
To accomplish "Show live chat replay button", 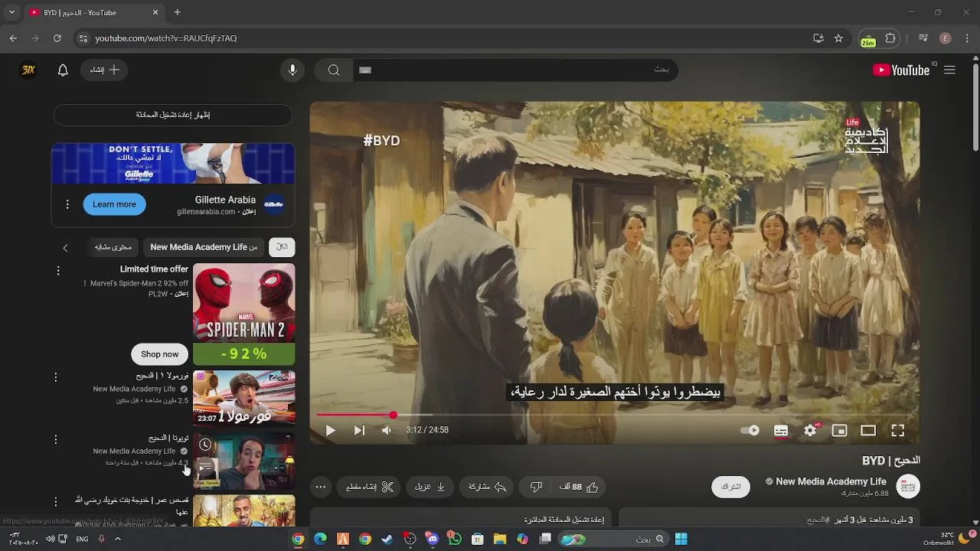I will click(173, 115).
